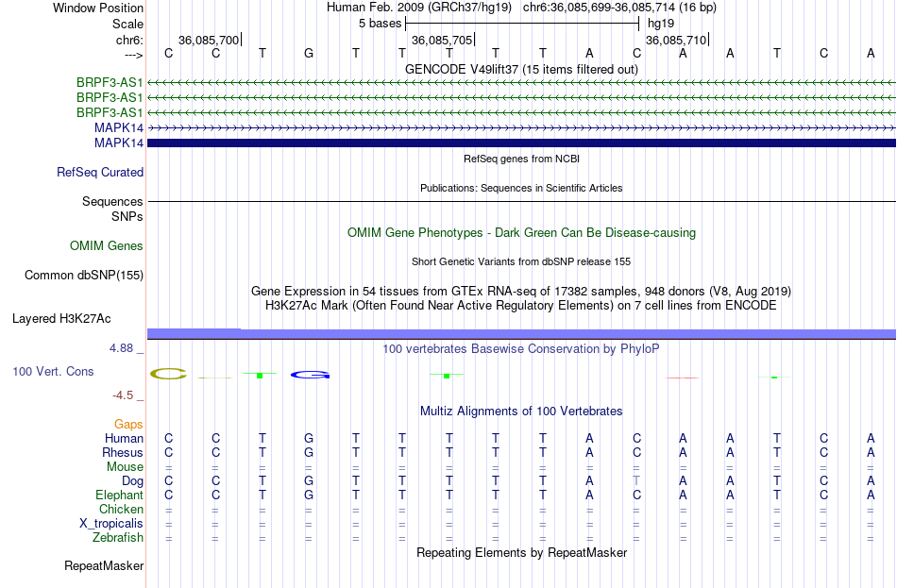Click the SNPs track label
The image size is (897, 588).
pyautogui.click(x=127, y=217)
